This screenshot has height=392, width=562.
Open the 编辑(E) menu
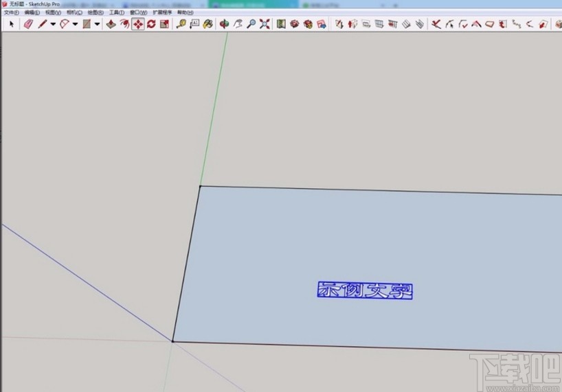(x=32, y=12)
